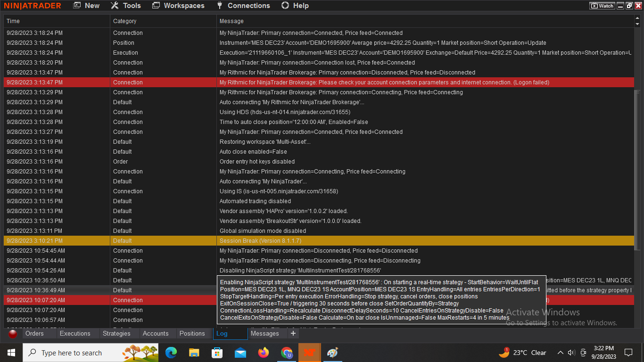Open the Workspaces menu
Screen dimensions: 644x362
tap(178, 6)
